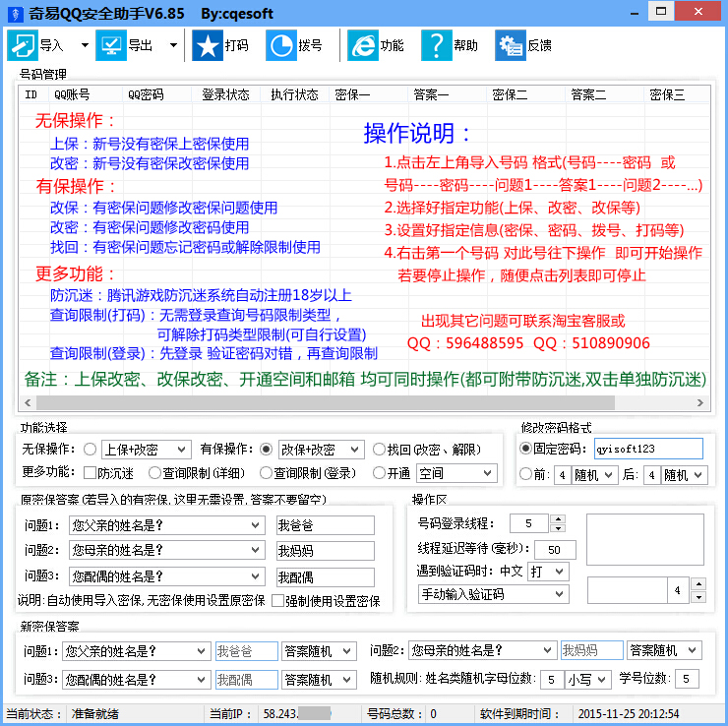Click the 功能 Internet Explorer icon

point(363,45)
